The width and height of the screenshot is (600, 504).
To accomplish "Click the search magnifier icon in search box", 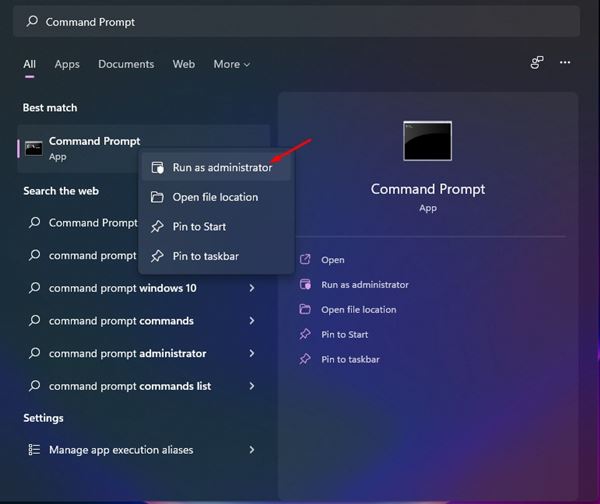I will [33, 21].
